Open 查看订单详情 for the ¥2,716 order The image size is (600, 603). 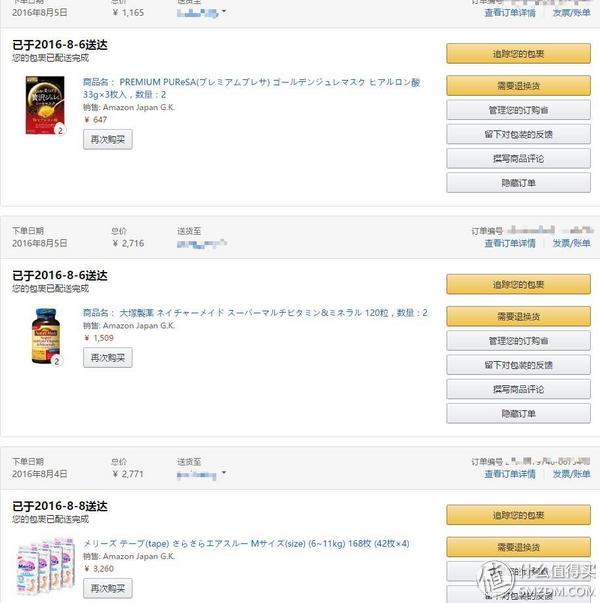point(510,243)
